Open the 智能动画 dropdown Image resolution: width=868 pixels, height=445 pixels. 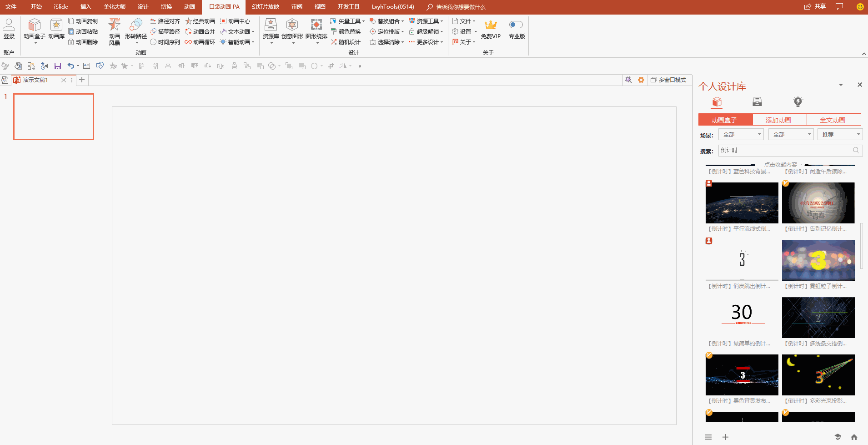point(253,42)
